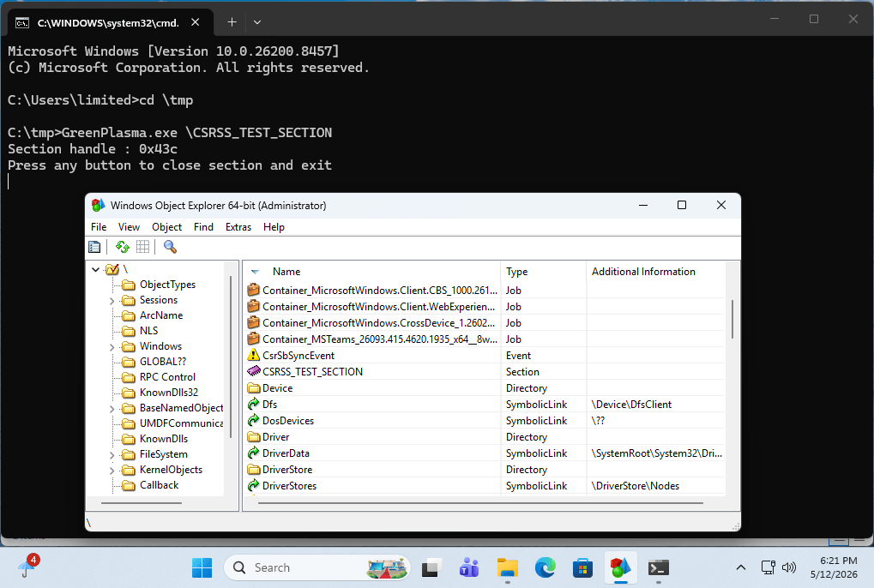The image size is (874, 588).
Task: Click the DosDevices symbolic link icon
Action: click(x=254, y=420)
